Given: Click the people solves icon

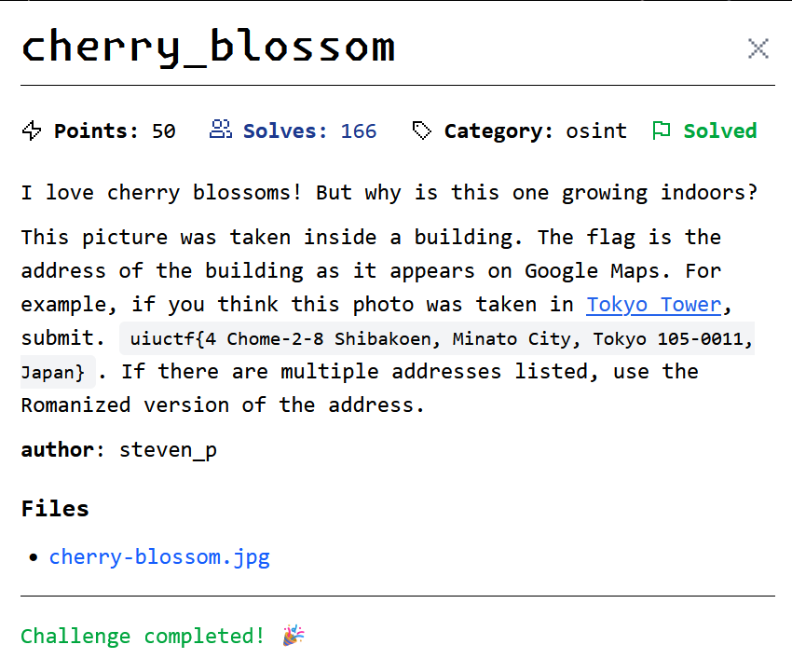Looking at the screenshot, I should 220,130.
